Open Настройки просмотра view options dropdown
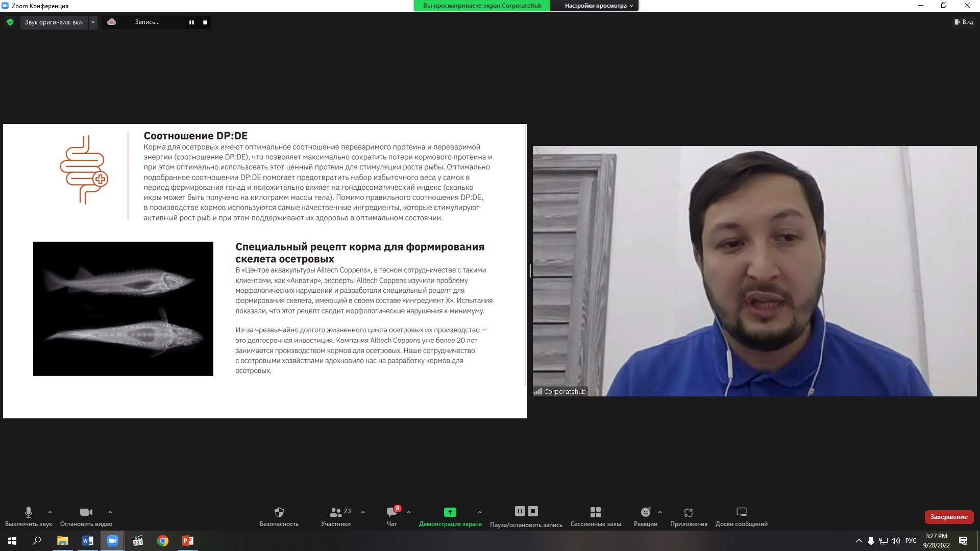Screen dimensions: 980x551 click(598, 6)
